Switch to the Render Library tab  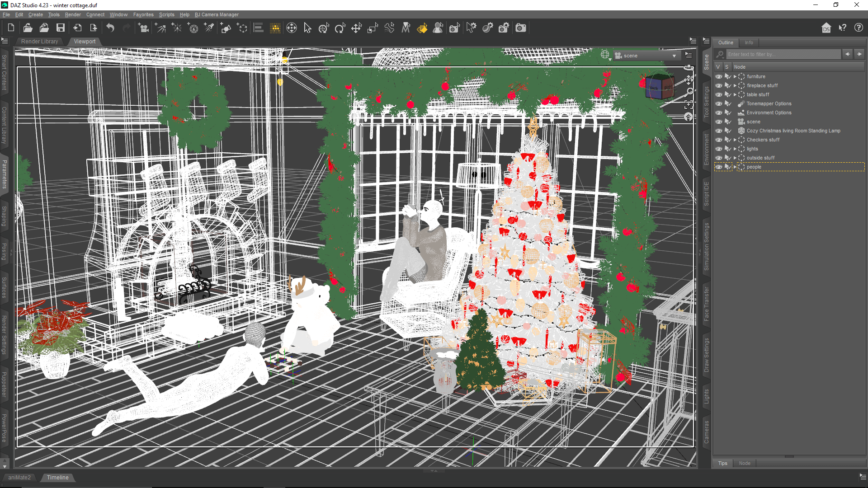click(x=40, y=42)
